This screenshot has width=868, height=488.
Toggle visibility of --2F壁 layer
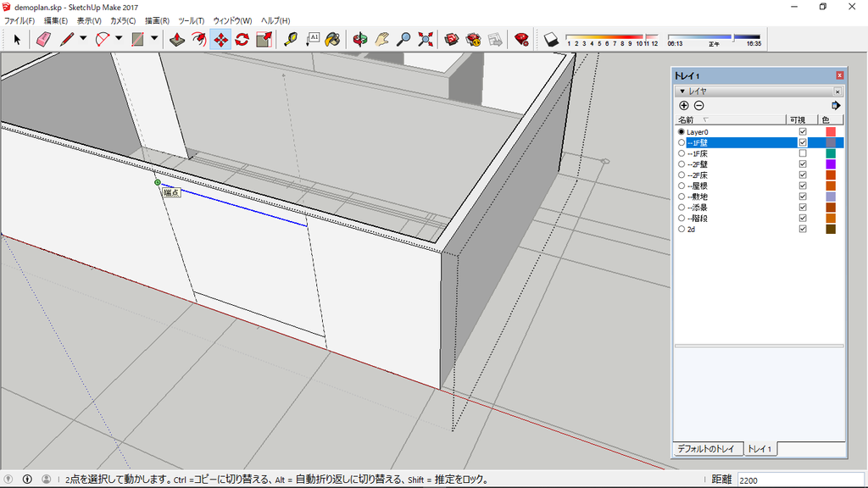(x=803, y=164)
